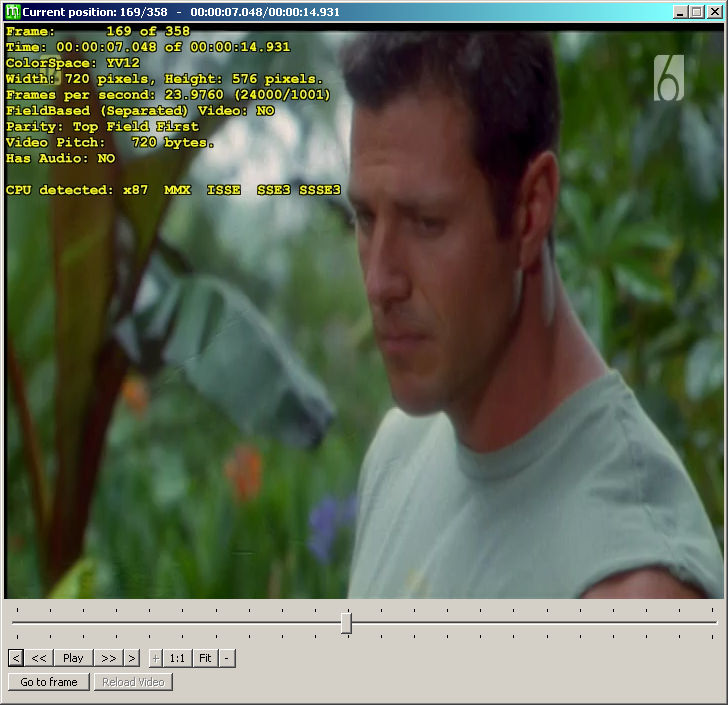This screenshot has width=728, height=705.
Task: Click the video preview frame
Action: click(x=364, y=311)
